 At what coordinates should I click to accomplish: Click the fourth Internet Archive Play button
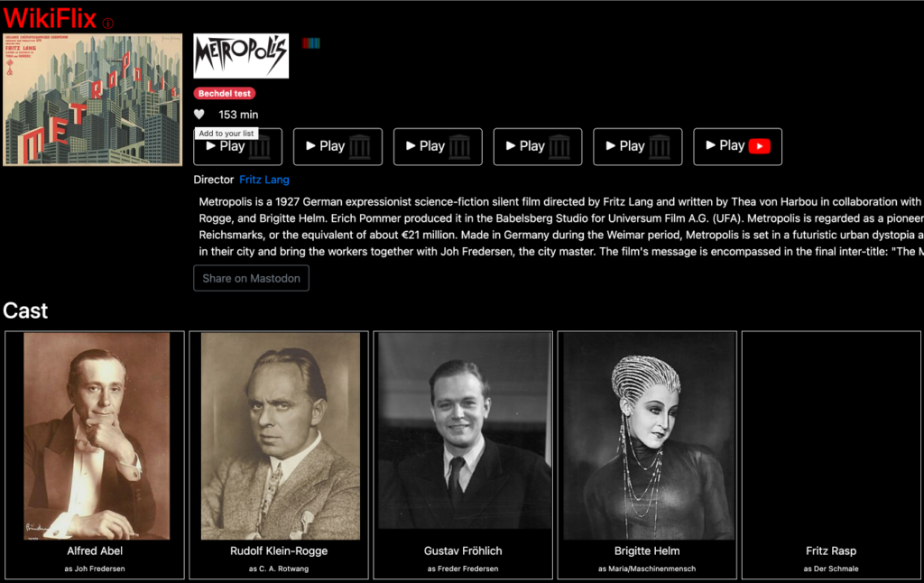538,146
